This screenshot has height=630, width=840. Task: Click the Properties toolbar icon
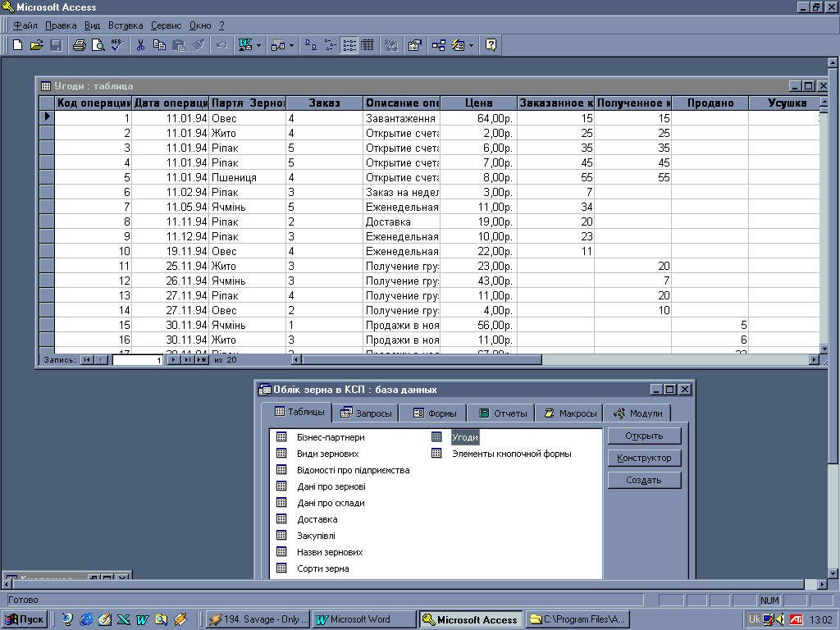click(414, 45)
